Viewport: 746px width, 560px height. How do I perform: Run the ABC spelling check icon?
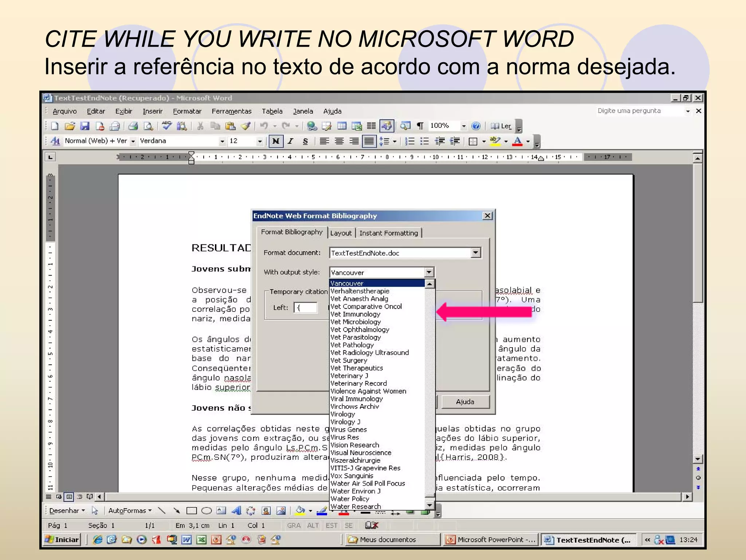point(167,126)
